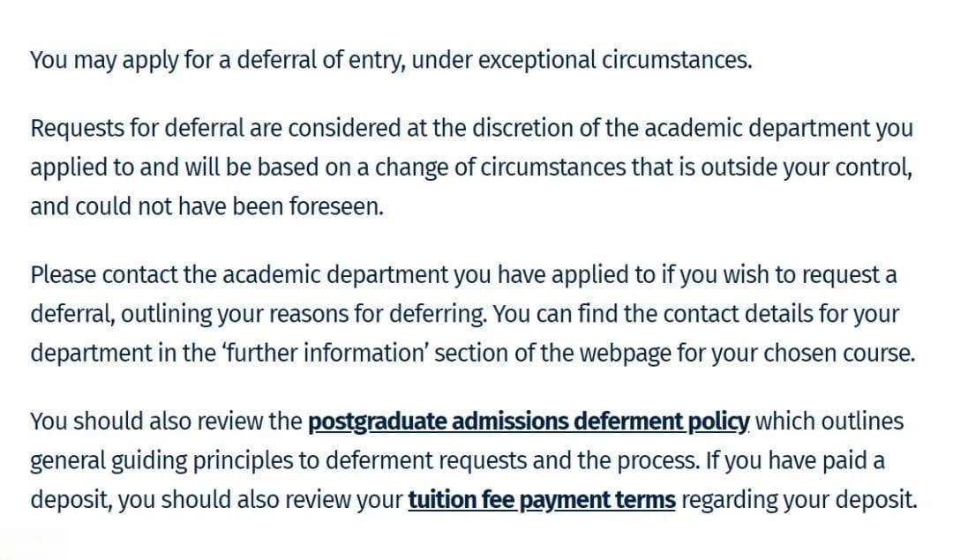Click the 'You may apply for a deferral' sentence

pos(392,60)
